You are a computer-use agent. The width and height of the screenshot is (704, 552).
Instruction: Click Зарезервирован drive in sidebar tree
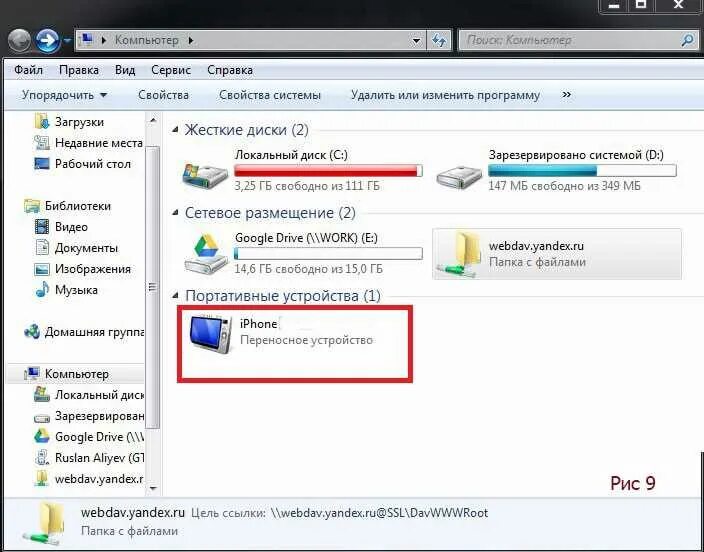coord(99,416)
